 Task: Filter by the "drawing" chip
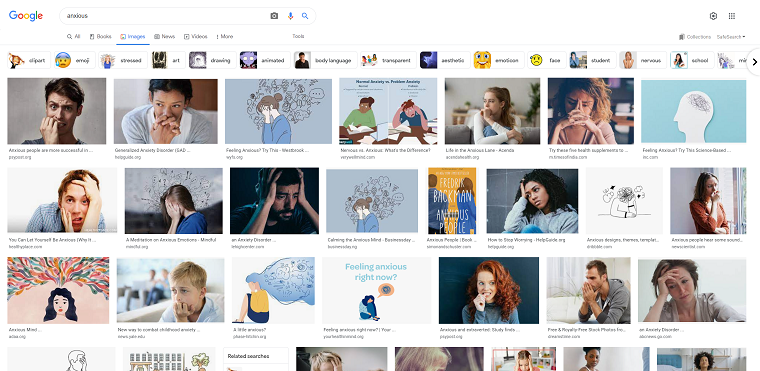coord(213,60)
